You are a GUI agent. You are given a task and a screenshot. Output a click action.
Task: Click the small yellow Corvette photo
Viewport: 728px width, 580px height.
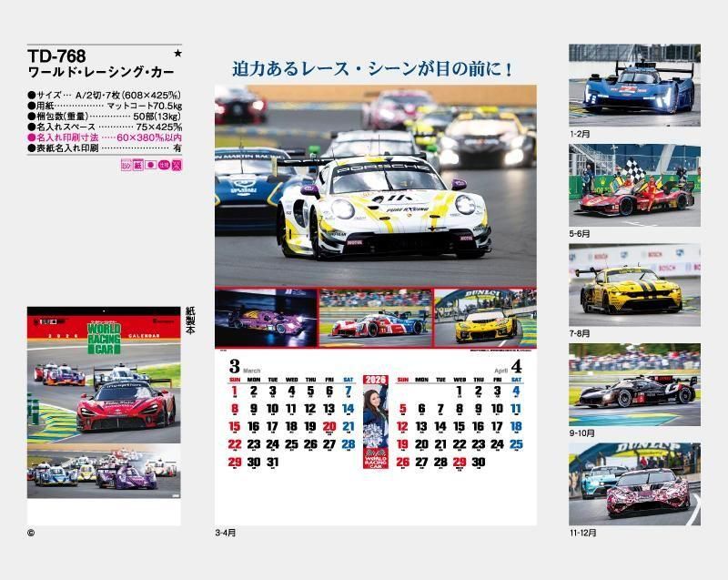tap(485, 318)
